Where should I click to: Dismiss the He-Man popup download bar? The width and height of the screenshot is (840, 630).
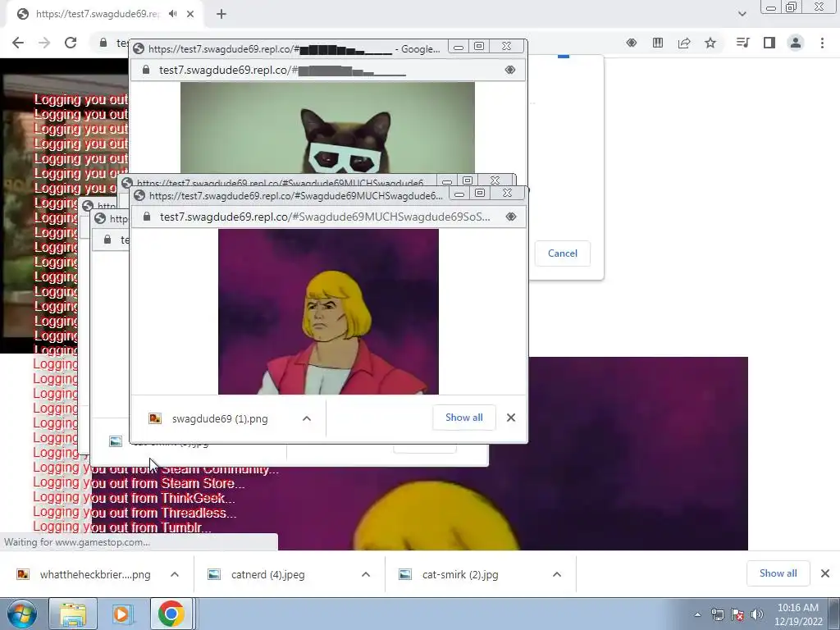tap(511, 418)
